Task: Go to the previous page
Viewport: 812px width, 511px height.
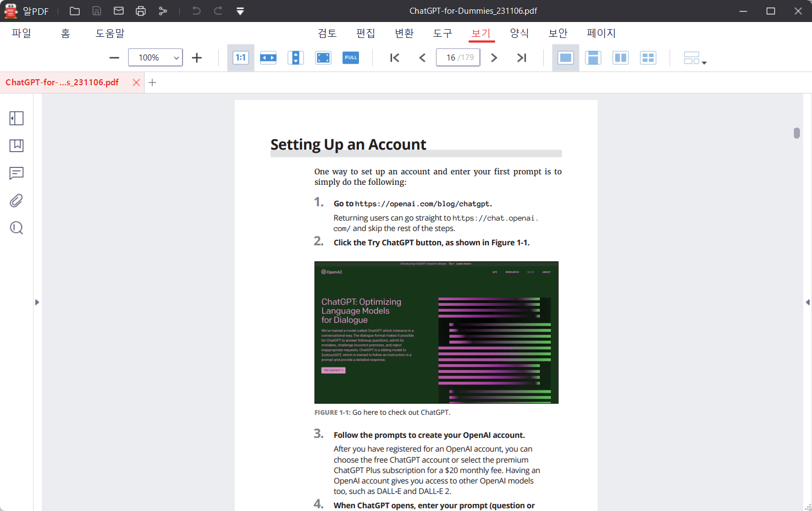Action: pyautogui.click(x=422, y=58)
